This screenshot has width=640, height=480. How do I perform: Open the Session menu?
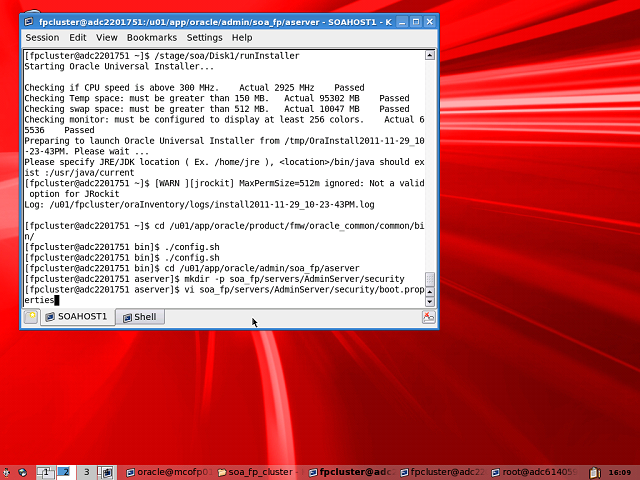[42, 37]
